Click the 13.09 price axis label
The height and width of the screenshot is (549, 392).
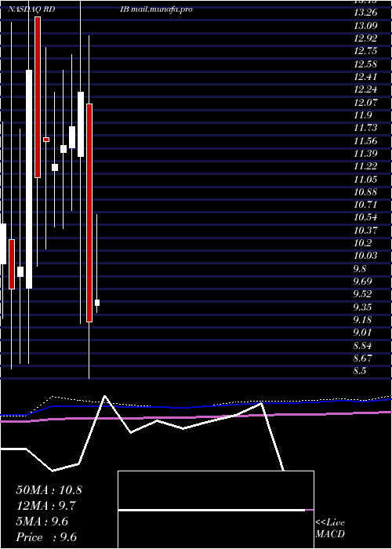365,25
